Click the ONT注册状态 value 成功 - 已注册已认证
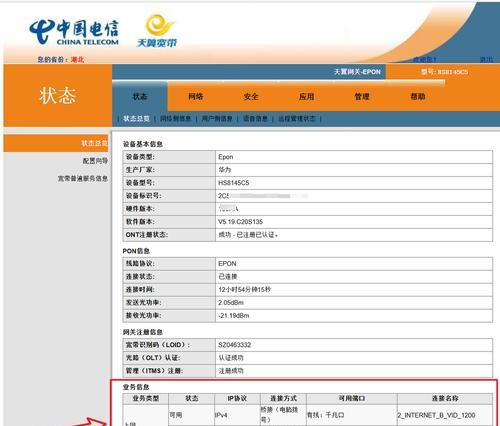This screenshot has width=500, height=426. click(x=248, y=235)
